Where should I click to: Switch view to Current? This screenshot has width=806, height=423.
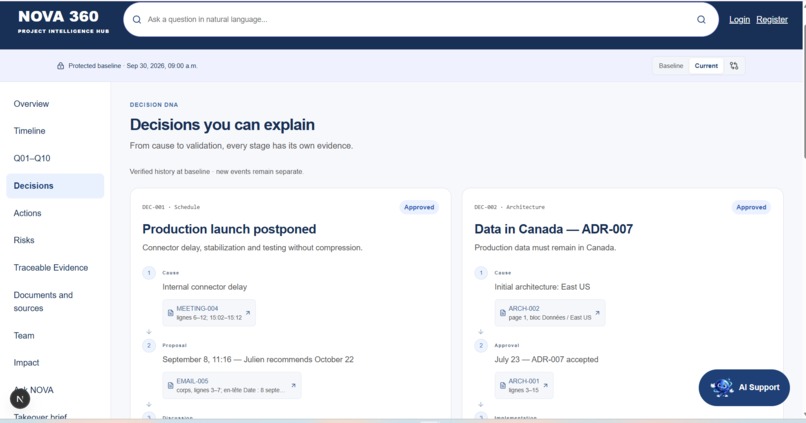point(706,66)
